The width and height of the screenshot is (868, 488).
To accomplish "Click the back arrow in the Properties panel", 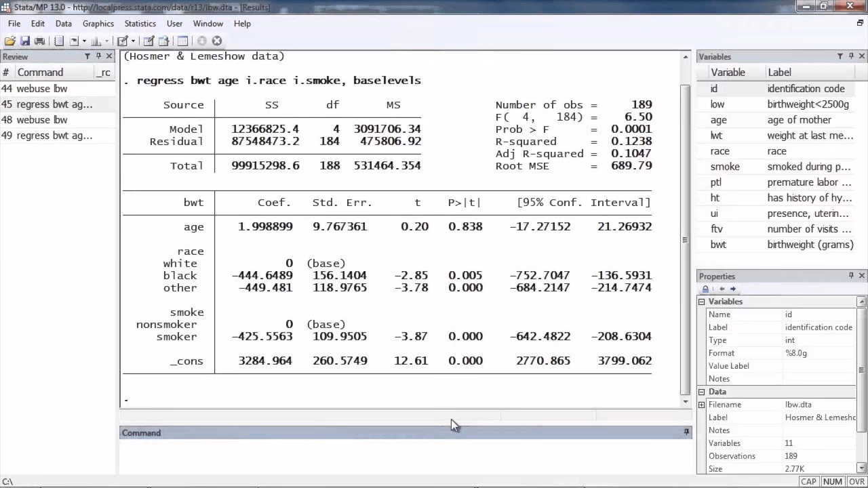I will [722, 289].
